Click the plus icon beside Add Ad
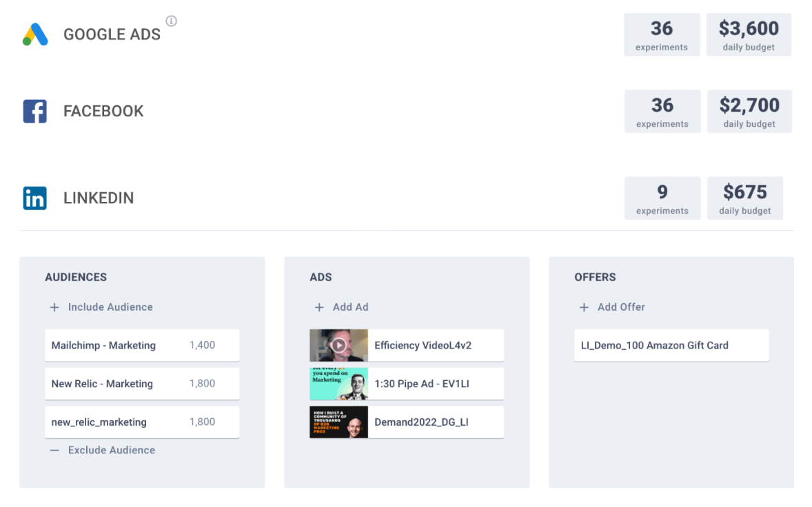This screenshot has height=507, width=812. (x=319, y=307)
